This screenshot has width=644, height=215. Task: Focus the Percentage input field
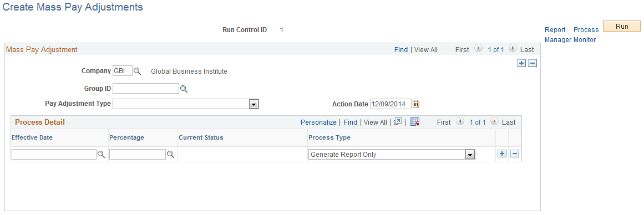138,154
